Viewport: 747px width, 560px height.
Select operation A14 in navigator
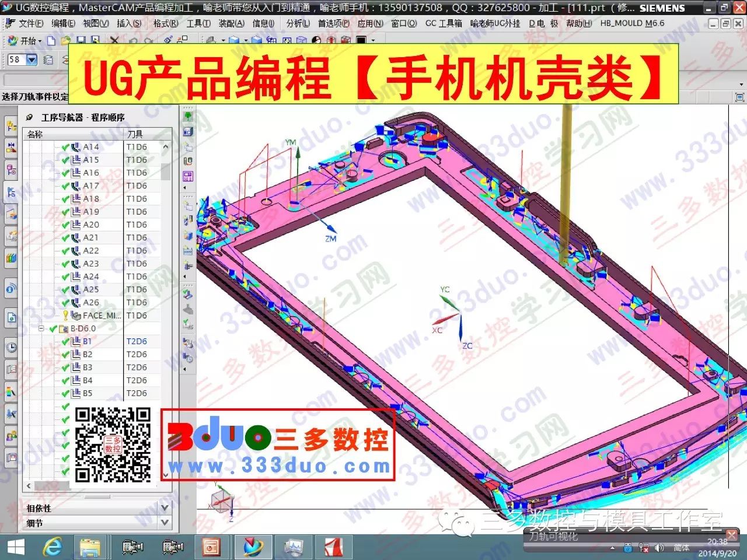click(x=91, y=147)
